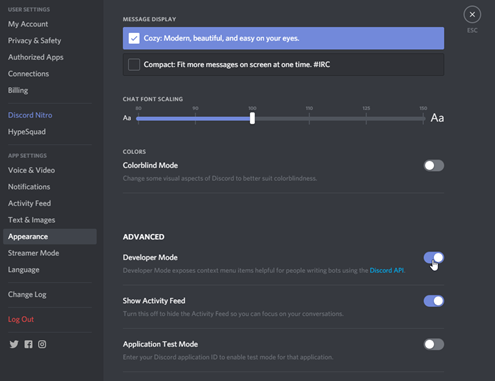The height and width of the screenshot is (381, 495).
Task: Open Discord's Instagram page icon
Action: click(x=42, y=344)
